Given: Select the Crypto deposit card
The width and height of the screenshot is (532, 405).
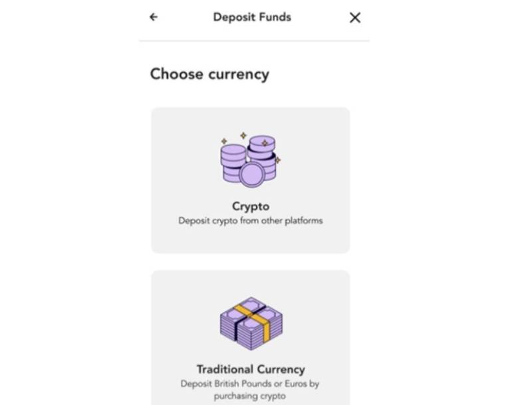Looking at the screenshot, I should [251, 180].
